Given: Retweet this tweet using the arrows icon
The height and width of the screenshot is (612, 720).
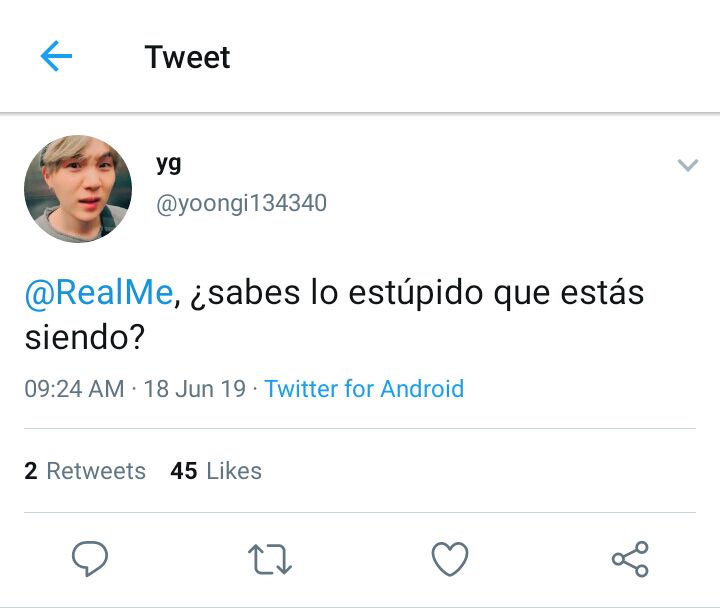Looking at the screenshot, I should 270,559.
